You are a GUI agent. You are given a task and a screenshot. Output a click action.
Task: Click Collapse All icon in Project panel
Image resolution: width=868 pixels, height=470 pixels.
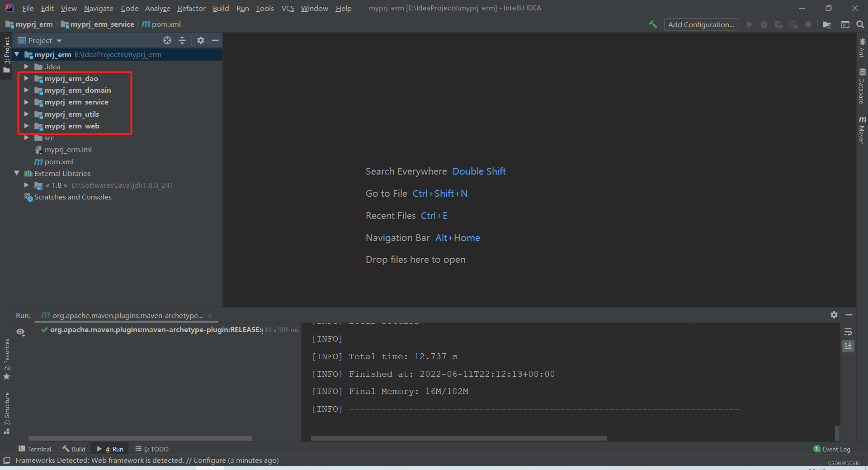(x=182, y=40)
